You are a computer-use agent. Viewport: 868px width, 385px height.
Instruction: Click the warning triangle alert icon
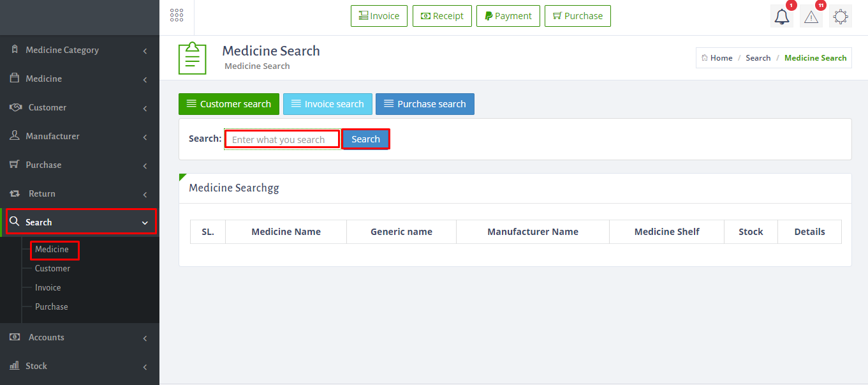click(811, 17)
